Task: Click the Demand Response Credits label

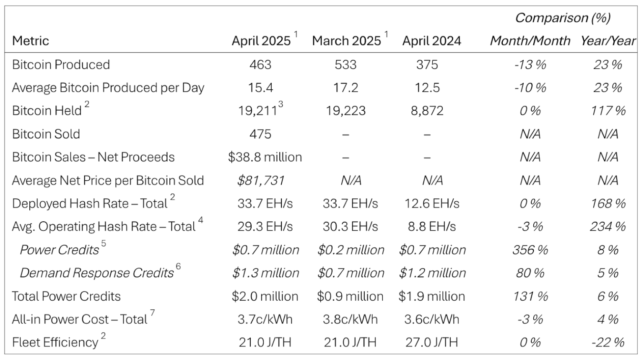Action: [x=97, y=273]
